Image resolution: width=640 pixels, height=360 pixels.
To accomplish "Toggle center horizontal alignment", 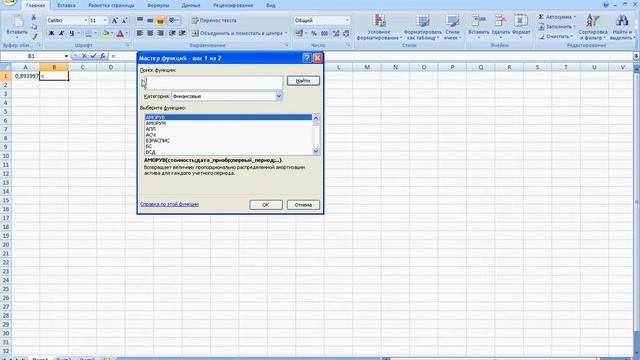I will [x=150, y=33].
